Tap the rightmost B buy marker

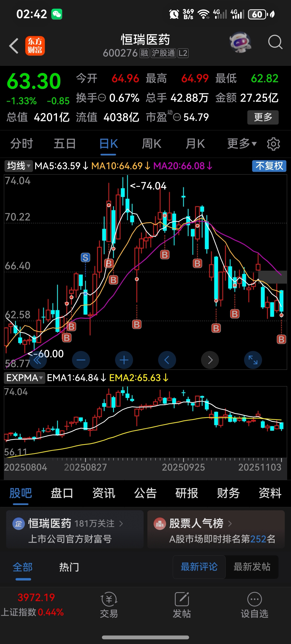point(281,339)
